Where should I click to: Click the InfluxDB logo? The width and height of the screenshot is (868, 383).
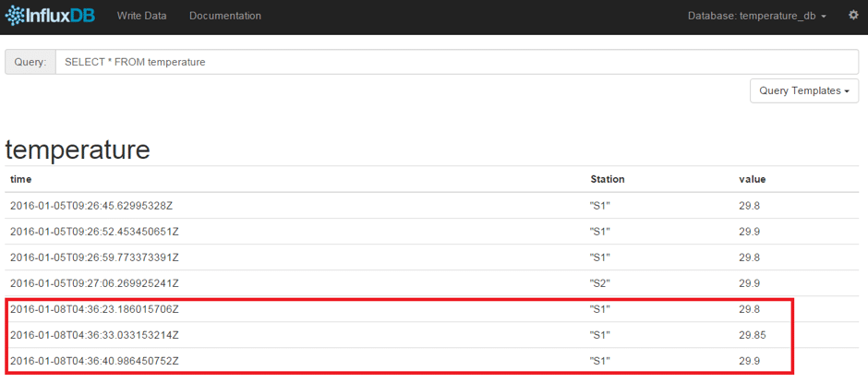(51, 16)
